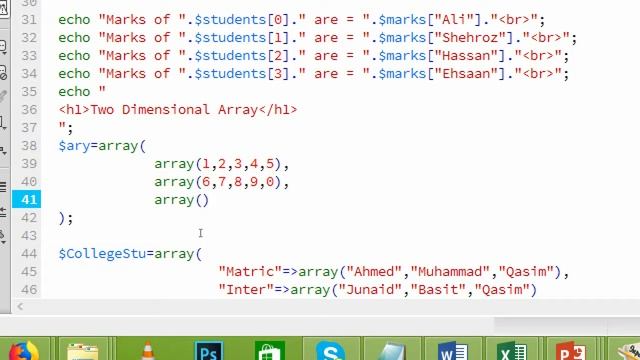Click line number 32 in the gutter
Image resolution: width=640 pixels, height=360 pixels.
(29, 38)
